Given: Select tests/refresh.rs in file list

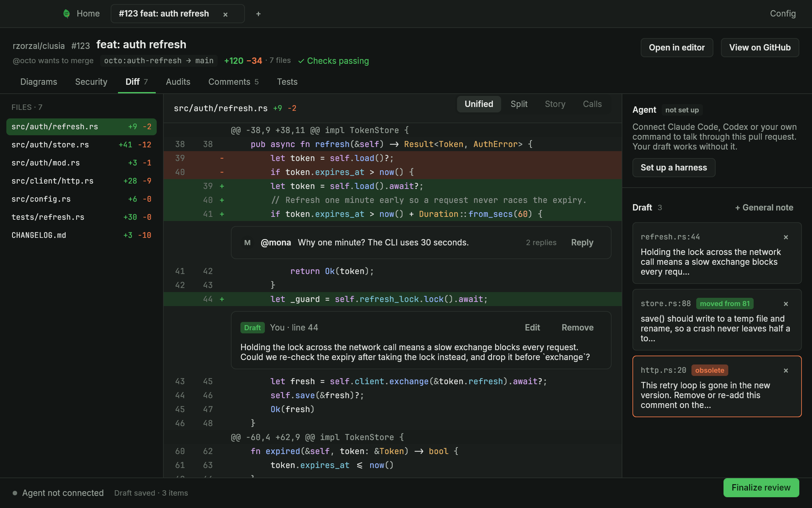Looking at the screenshot, I should pyautogui.click(x=82, y=217).
